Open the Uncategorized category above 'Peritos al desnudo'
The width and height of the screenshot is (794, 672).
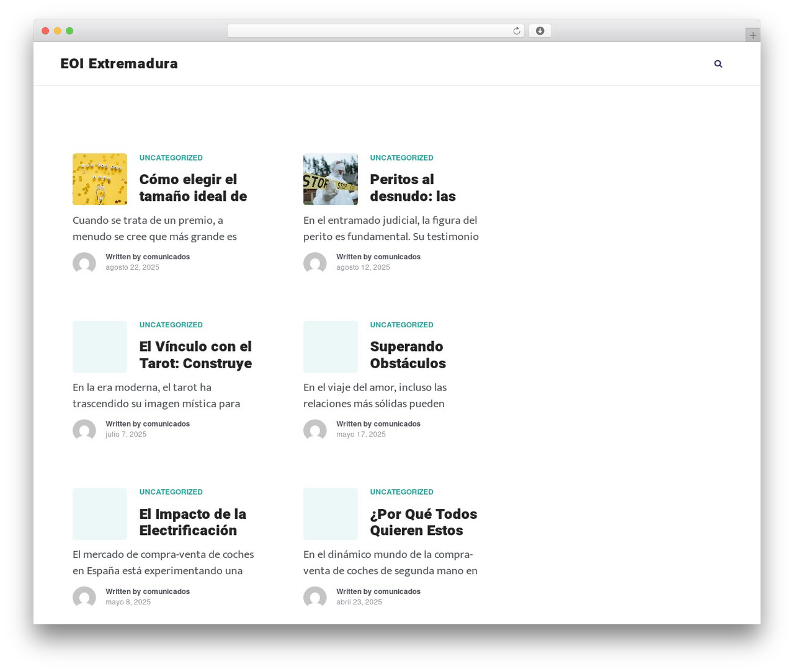[x=402, y=158]
